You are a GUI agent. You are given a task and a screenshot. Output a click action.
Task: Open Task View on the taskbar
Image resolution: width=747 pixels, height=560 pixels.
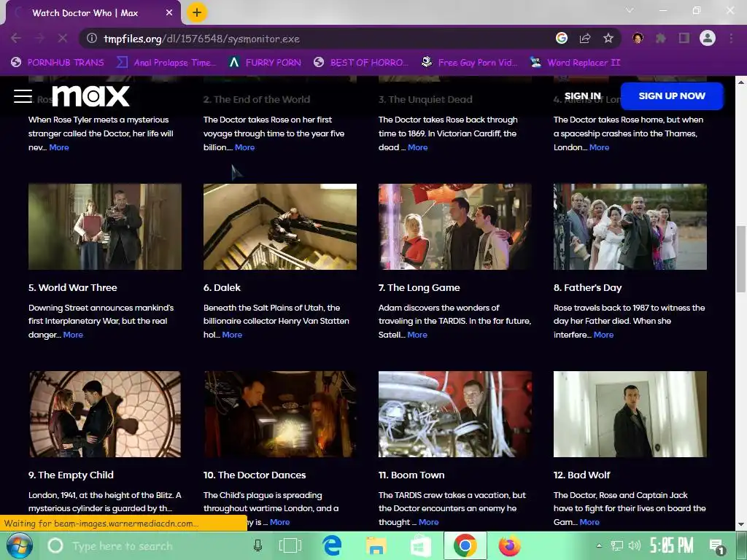tap(290, 545)
